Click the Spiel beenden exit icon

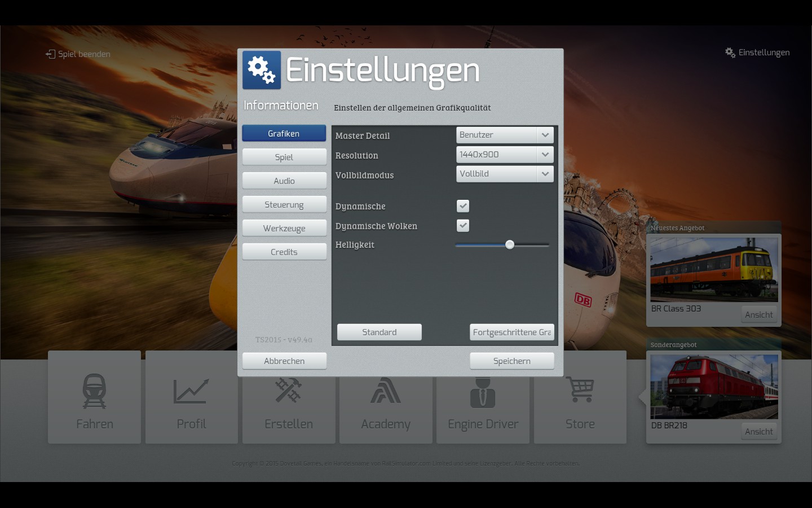pos(50,54)
